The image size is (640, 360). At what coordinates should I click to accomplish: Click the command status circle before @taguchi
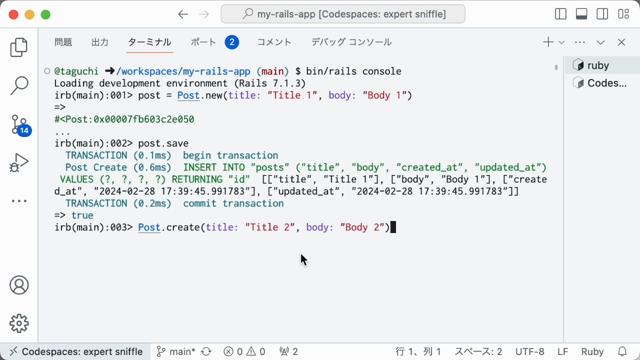(47, 71)
